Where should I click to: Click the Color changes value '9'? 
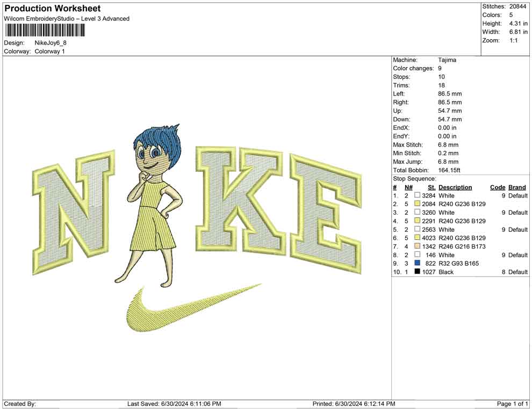pyautogui.click(x=440, y=68)
